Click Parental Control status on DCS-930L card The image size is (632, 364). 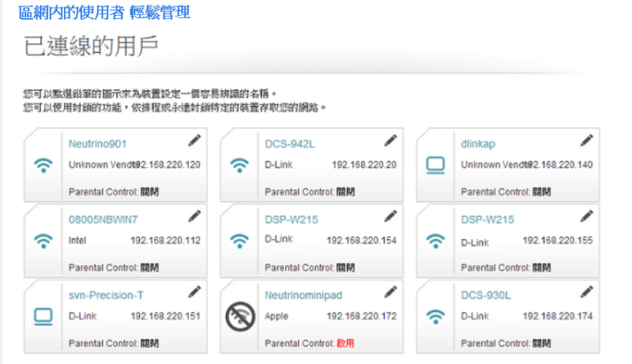tap(542, 343)
